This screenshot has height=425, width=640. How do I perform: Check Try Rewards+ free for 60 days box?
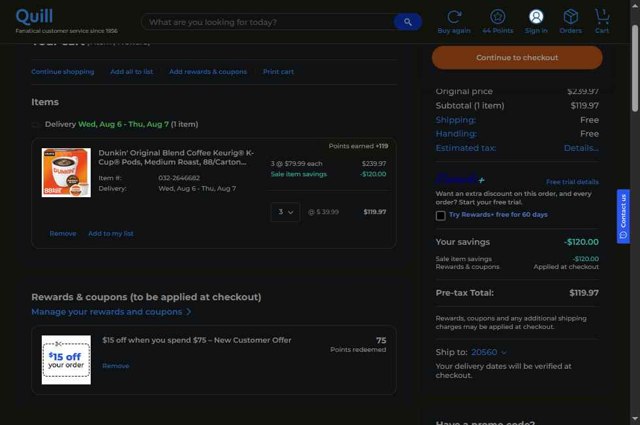coord(440,216)
